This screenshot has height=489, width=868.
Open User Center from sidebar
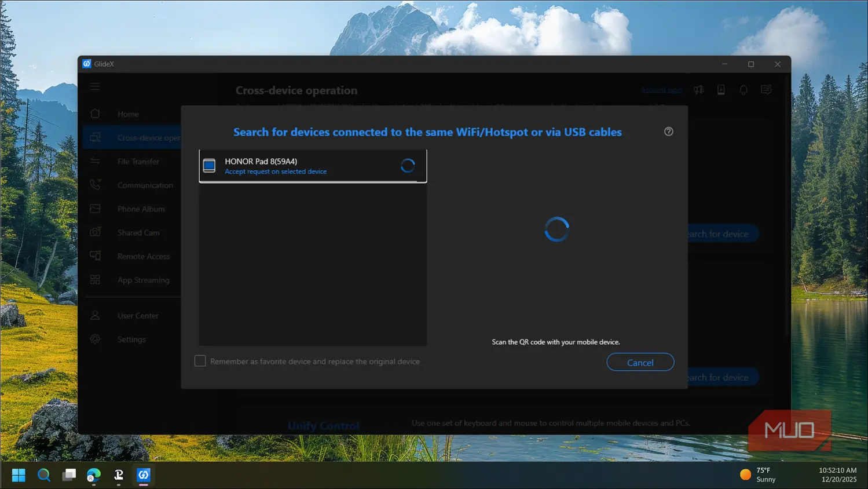(137, 316)
